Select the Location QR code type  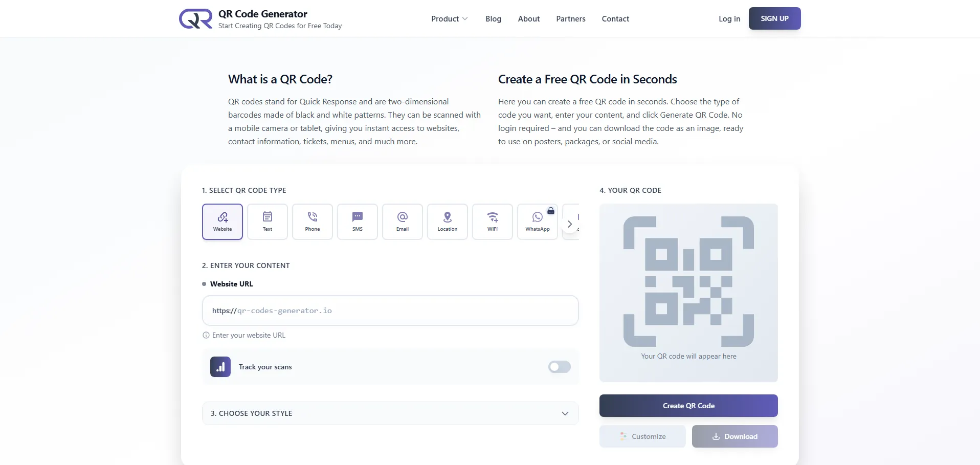coord(448,222)
